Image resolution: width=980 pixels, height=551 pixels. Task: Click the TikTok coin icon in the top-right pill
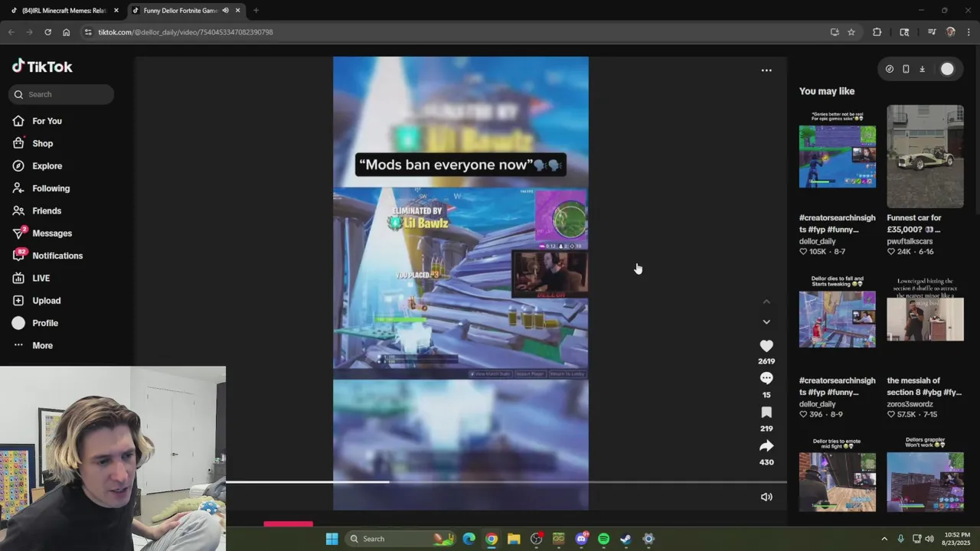889,69
